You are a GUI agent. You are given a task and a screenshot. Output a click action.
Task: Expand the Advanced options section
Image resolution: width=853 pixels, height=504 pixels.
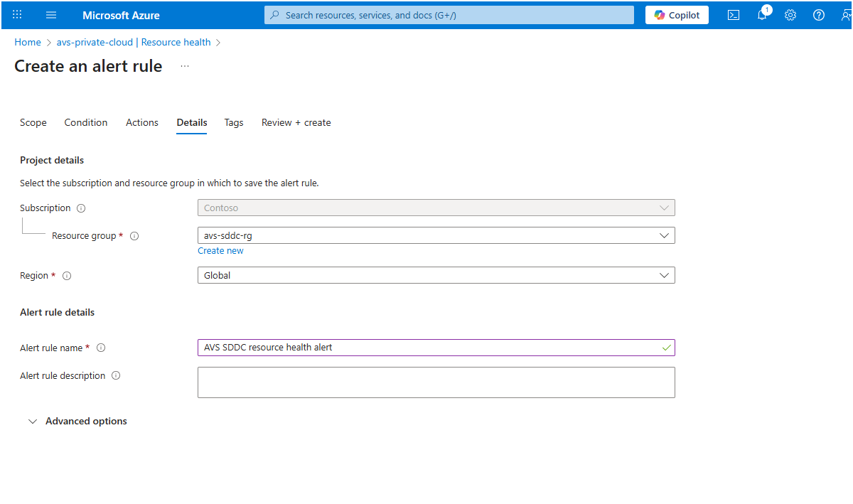78,421
